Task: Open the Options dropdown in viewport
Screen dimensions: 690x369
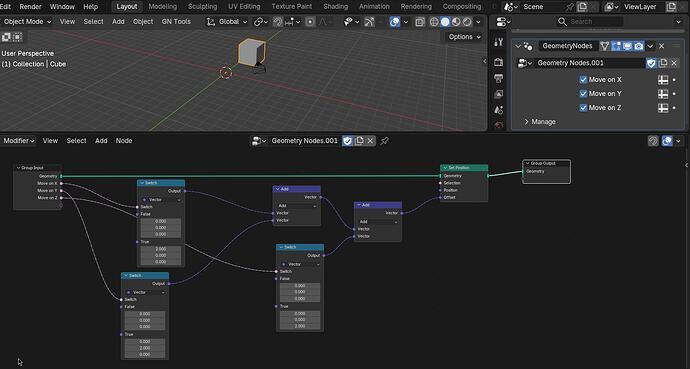Action: pos(465,37)
